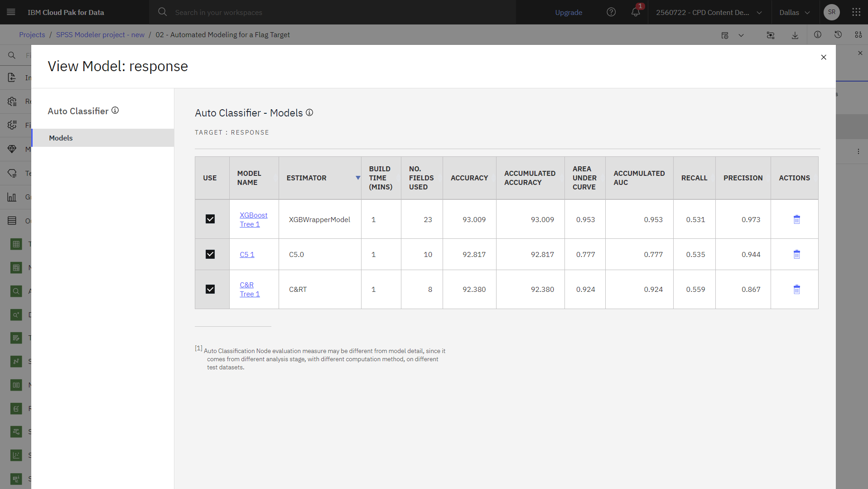Click the 0.559 recall value
868x489 pixels.
(x=695, y=289)
